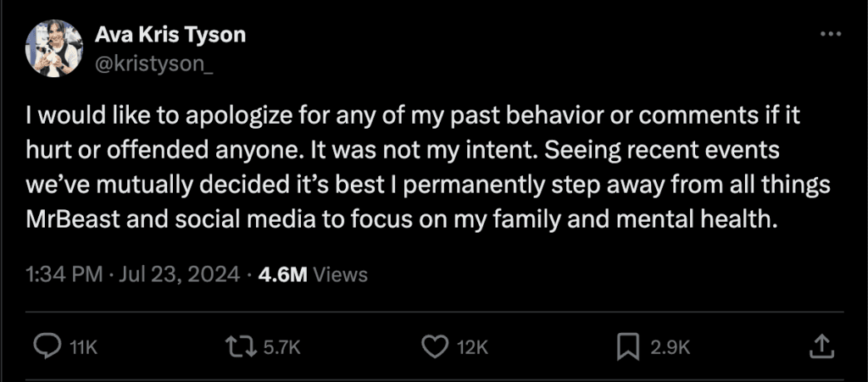
Task: Open the @kristyson_ handle link
Action: click(x=154, y=62)
